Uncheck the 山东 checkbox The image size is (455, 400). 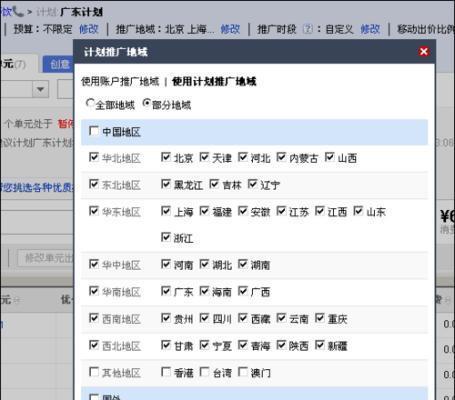(358, 211)
